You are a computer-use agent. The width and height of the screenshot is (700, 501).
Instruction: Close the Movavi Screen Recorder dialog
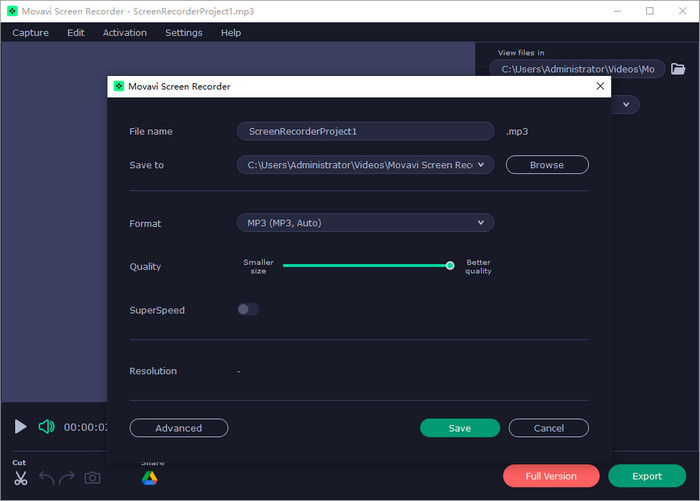(600, 86)
